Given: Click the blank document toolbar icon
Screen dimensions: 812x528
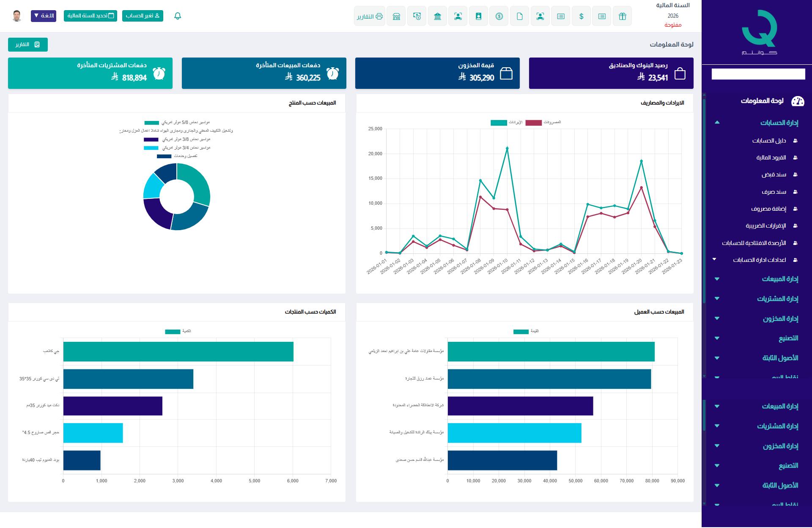Looking at the screenshot, I should [x=519, y=16].
